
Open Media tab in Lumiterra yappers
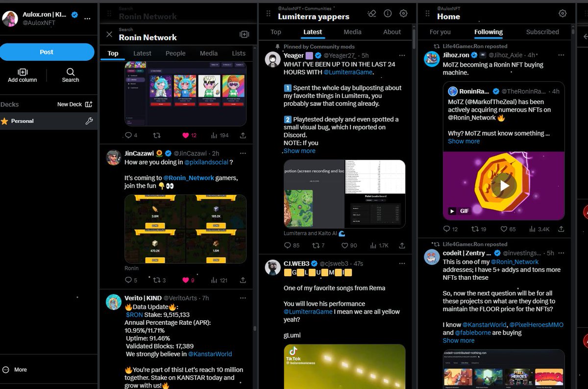coord(352,32)
